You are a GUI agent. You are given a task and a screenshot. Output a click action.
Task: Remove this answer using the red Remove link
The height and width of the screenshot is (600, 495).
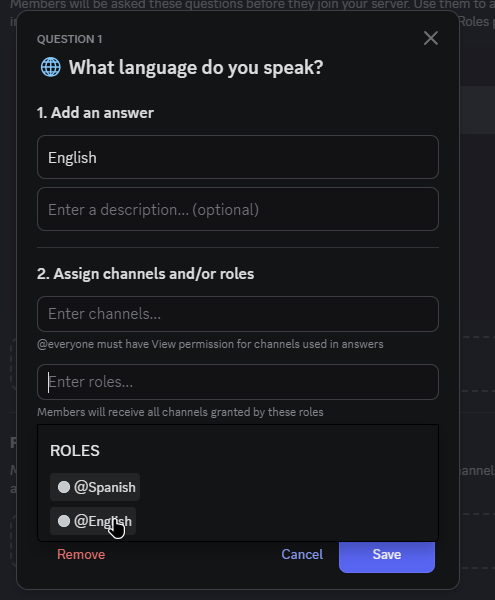point(81,554)
